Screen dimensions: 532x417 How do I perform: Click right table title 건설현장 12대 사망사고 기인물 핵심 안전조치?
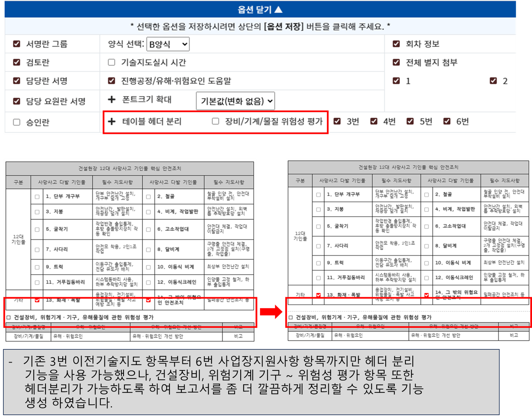pyautogui.click(x=409, y=167)
